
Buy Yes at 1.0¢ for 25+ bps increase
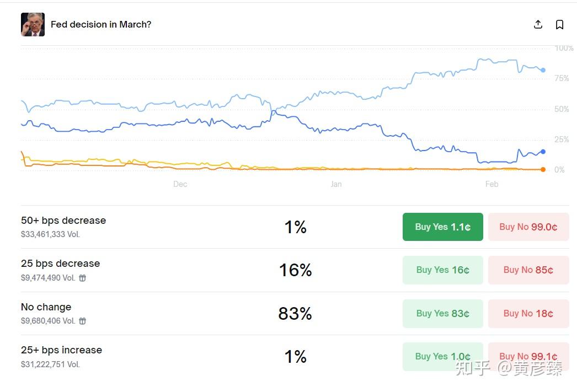[x=442, y=356]
